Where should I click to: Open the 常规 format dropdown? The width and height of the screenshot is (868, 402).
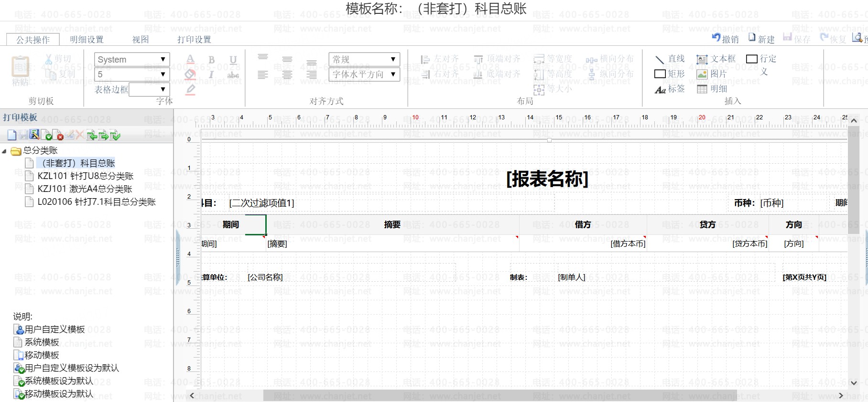click(x=364, y=59)
